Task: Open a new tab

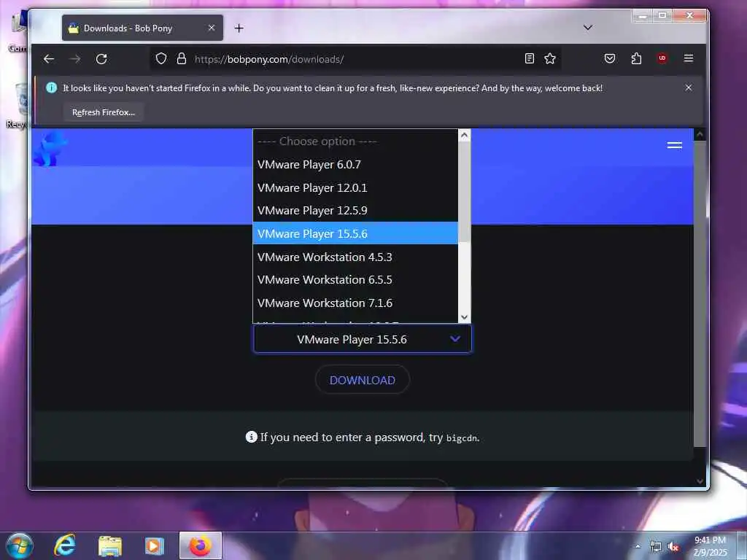Action: click(x=239, y=28)
